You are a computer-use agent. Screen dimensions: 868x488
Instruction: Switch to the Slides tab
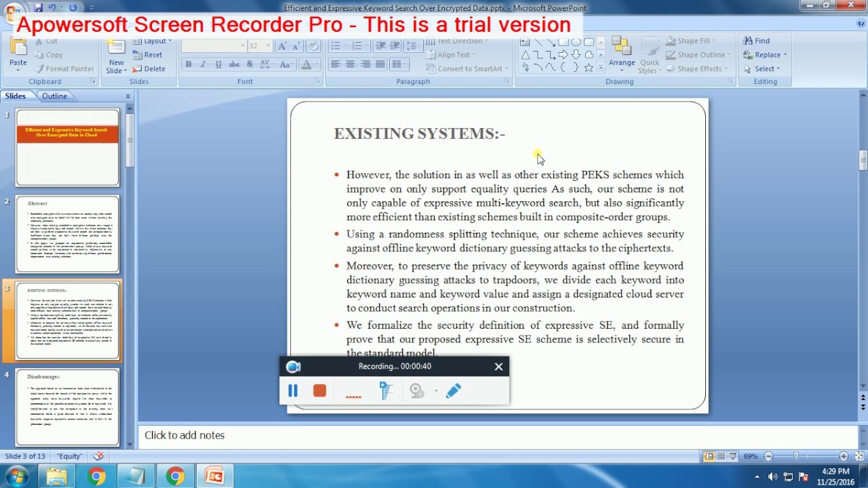[16, 96]
